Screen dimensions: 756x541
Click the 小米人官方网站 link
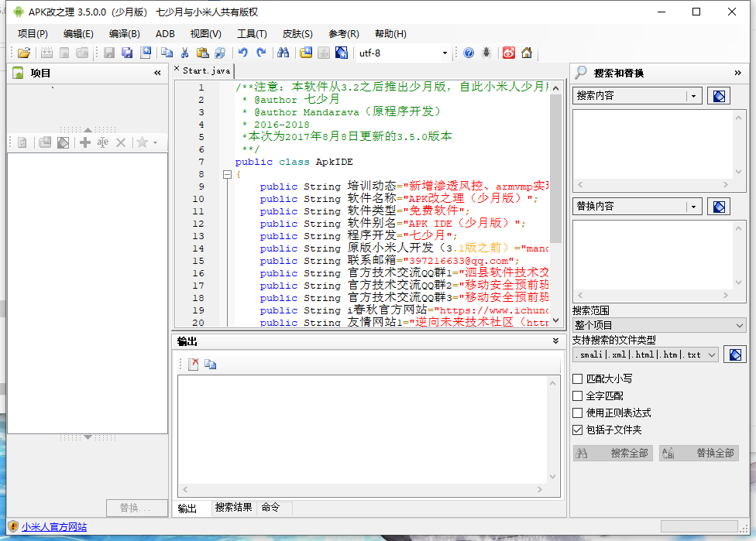pyautogui.click(x=54, y=527)
